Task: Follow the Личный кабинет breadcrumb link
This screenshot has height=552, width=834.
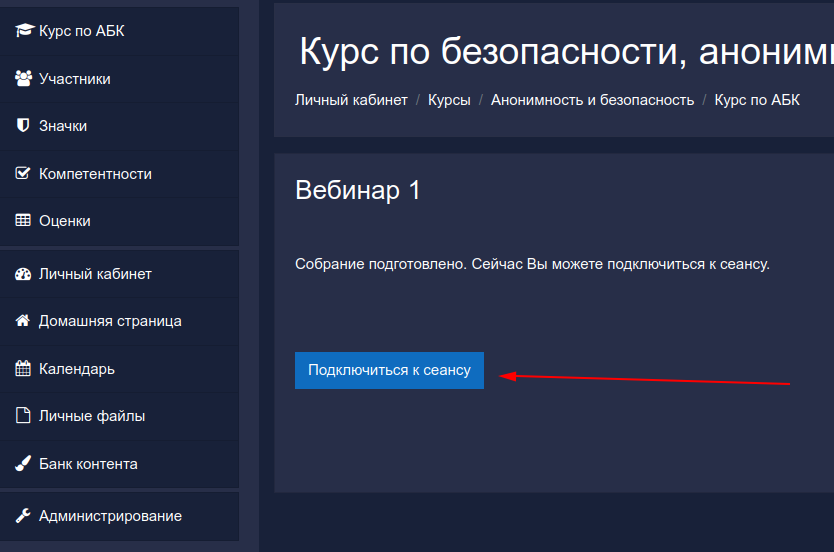Action: pos(352,100)
